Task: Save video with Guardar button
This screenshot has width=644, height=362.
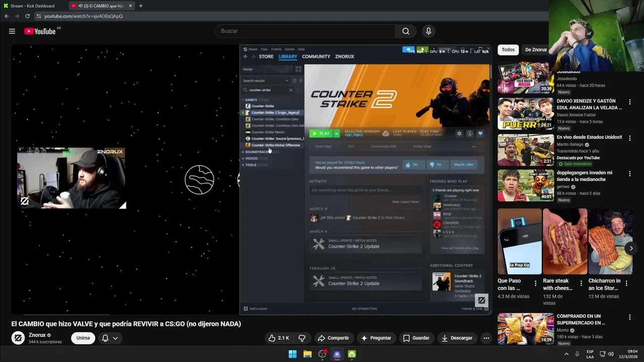Action: 416,338
